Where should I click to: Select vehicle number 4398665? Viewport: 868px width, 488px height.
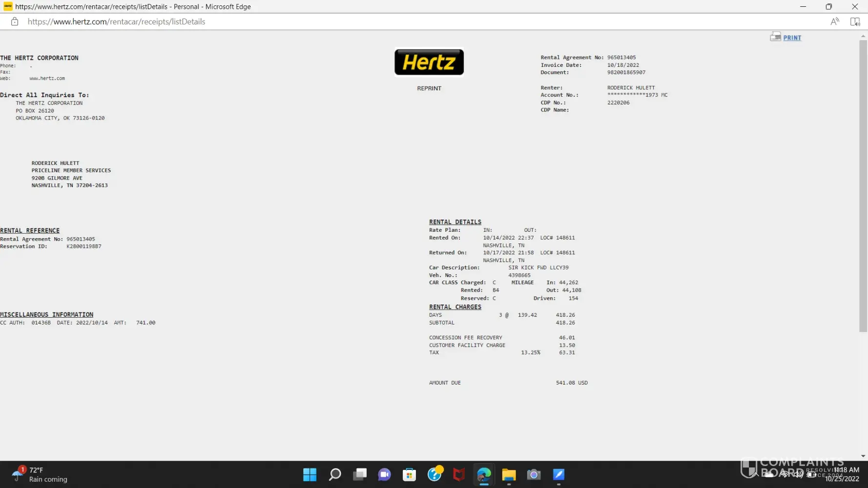[x=519, y=276]
